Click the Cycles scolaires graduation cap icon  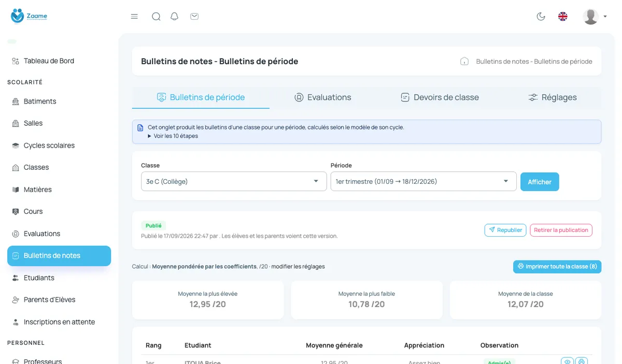point(16,145)
